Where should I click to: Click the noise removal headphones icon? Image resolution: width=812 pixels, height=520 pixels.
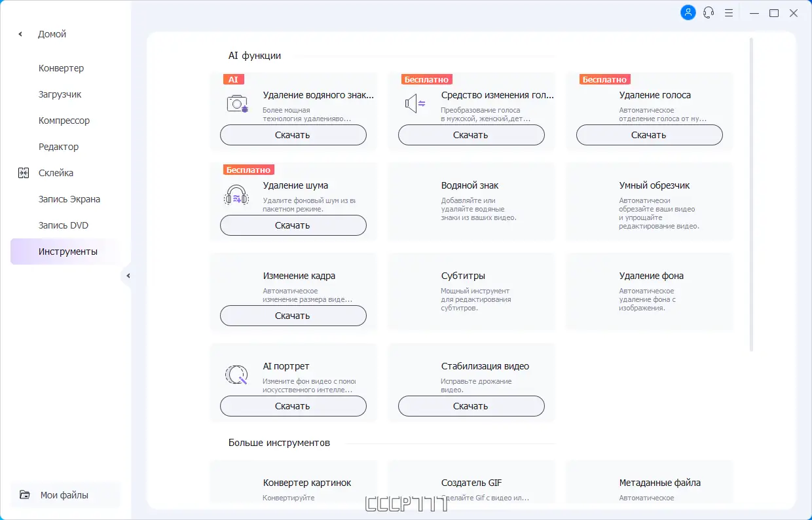point(236,195)
